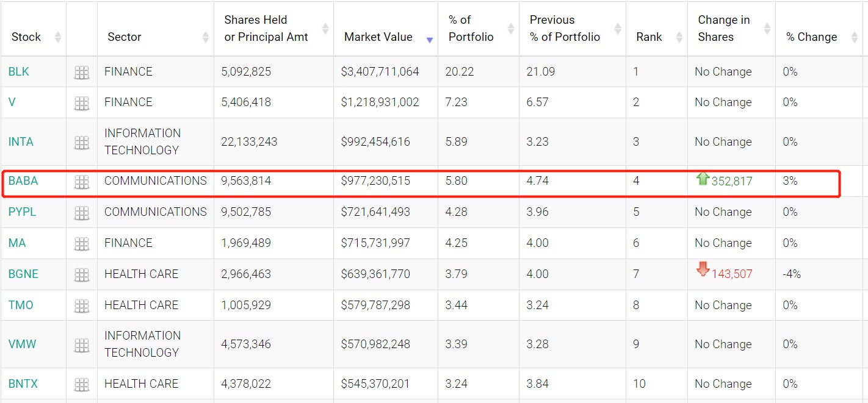Viewport: 868px width, 403px height.
Task: Click the green up arrow for BABA
Action: point(703,179)
